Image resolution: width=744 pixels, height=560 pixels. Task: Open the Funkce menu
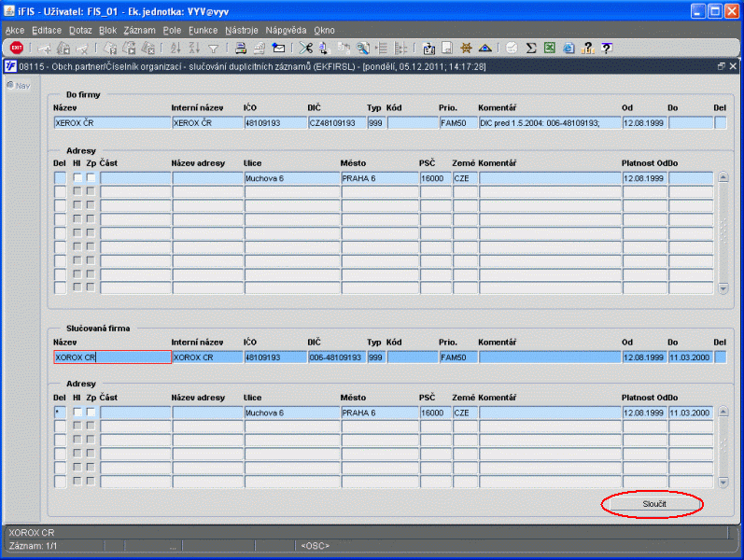pos(204,31)
